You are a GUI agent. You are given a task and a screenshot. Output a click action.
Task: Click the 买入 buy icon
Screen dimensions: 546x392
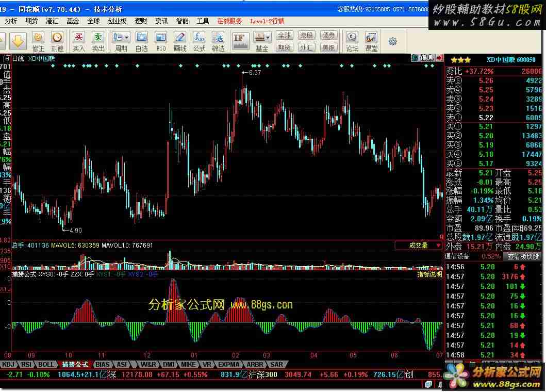(x=79, y=41)
